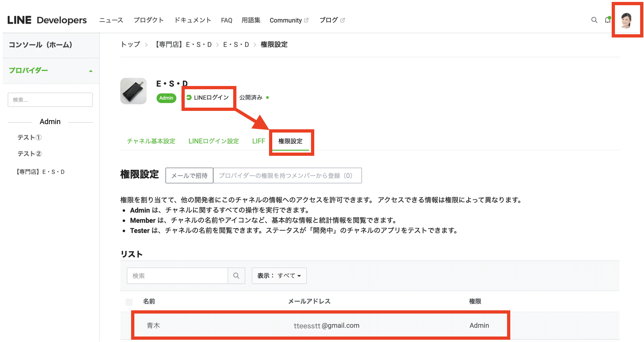Click FAQ in the top navigation bar
This screenshot has width=644, height=342.
tap(226, 20)
